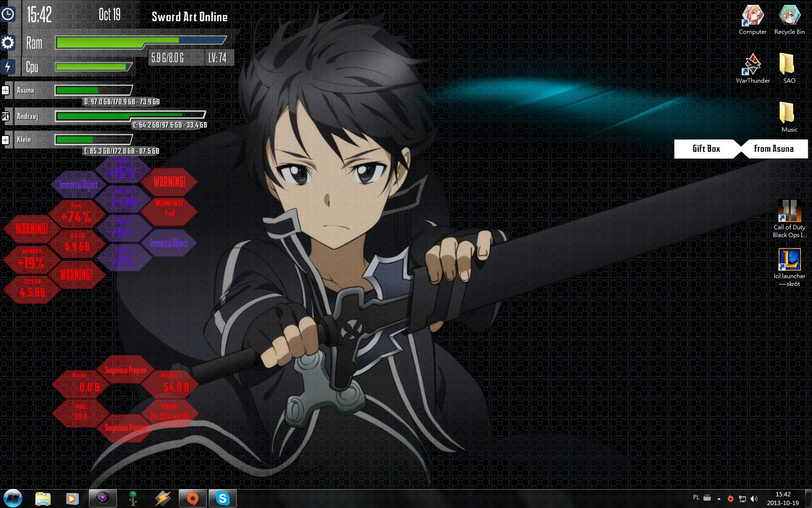
Task: Click the Suspicious Program hexagon above NetIn
Action: 126,370
